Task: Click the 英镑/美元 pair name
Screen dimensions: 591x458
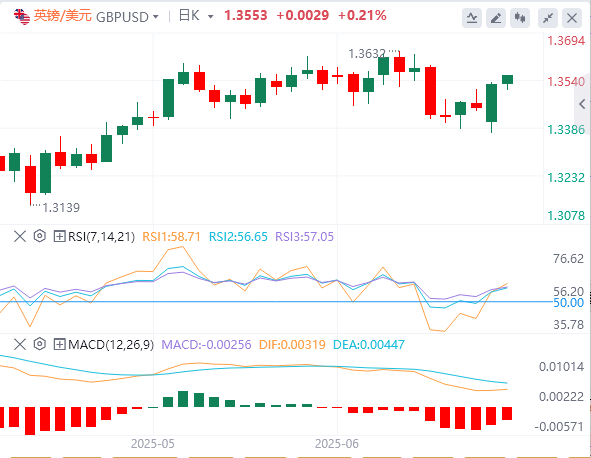Action: pos(63,16)
